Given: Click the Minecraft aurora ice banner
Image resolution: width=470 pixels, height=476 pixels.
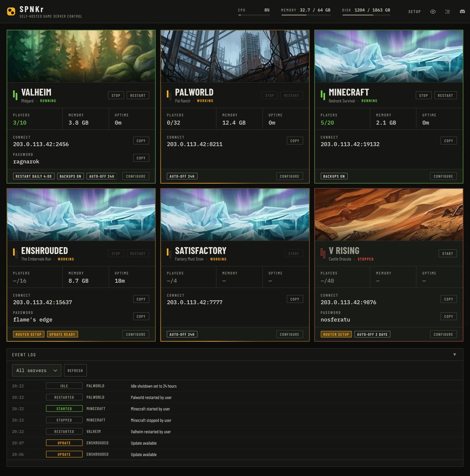Looking at the screenshot, I should [x=389, y=56].
